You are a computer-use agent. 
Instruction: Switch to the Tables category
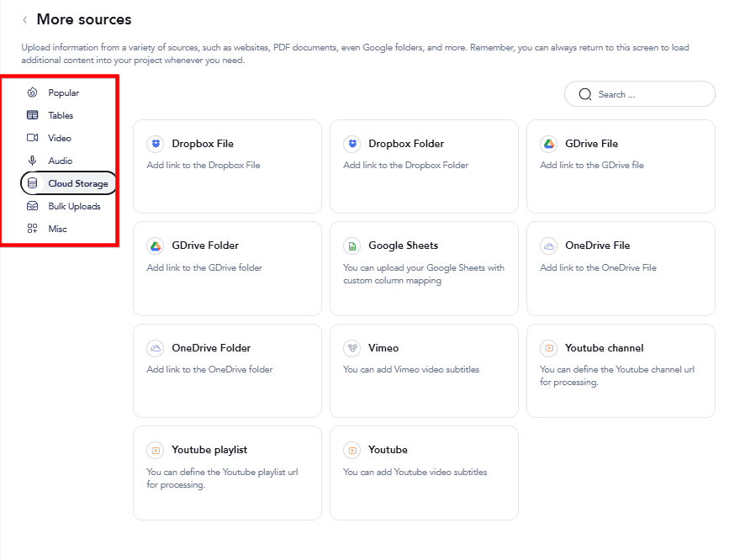coord(52,114)
